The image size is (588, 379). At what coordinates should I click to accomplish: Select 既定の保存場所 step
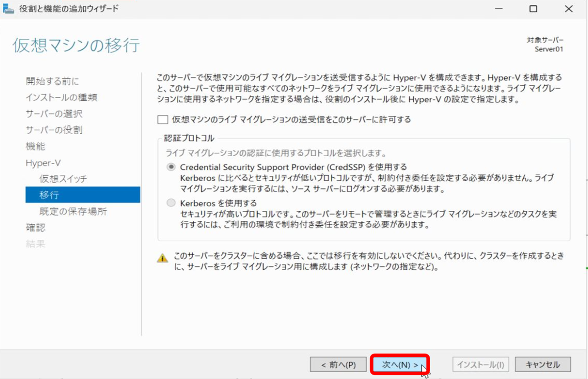coord(73,212)
